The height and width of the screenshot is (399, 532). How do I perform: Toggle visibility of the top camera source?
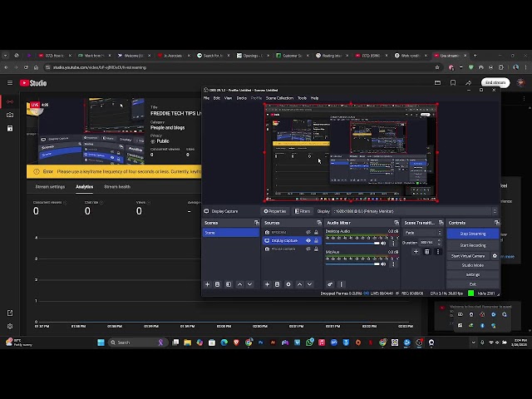[308, 233]
